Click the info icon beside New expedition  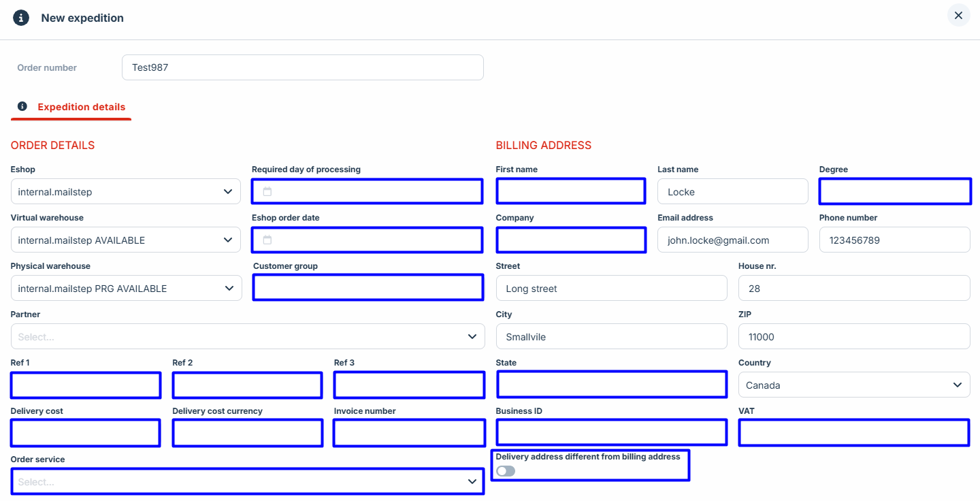21,18
